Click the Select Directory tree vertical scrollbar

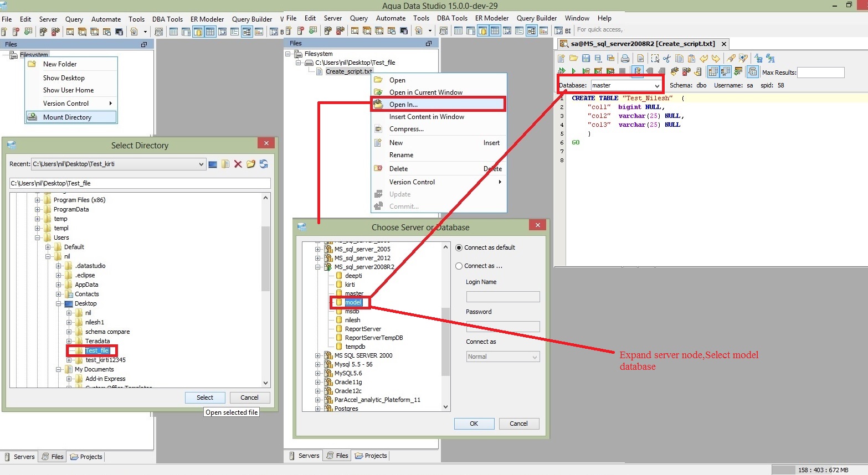point(266,290)
